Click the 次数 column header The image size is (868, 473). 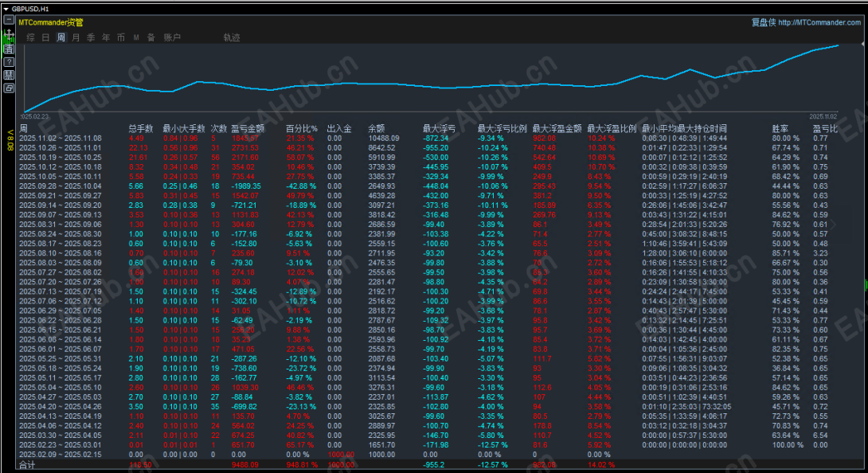point(219,128)
